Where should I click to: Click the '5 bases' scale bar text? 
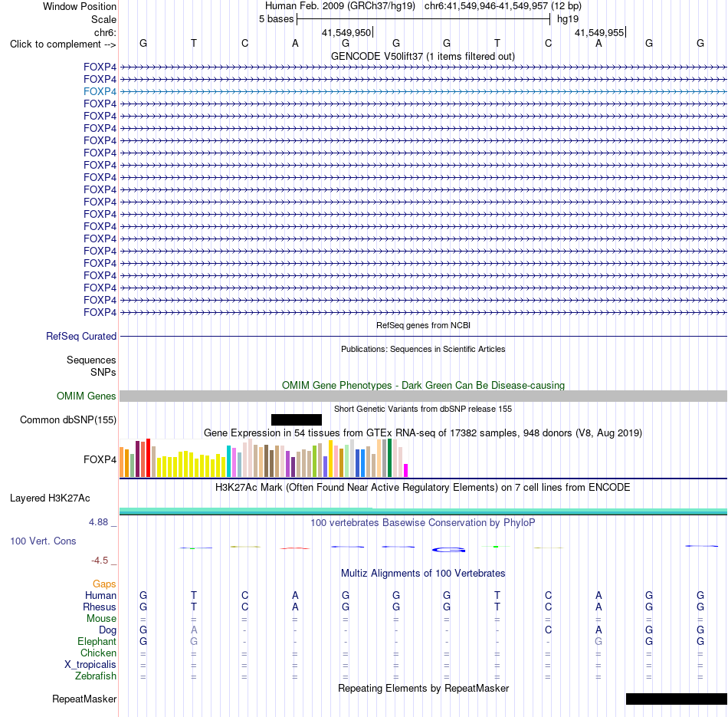coord(276,19)
